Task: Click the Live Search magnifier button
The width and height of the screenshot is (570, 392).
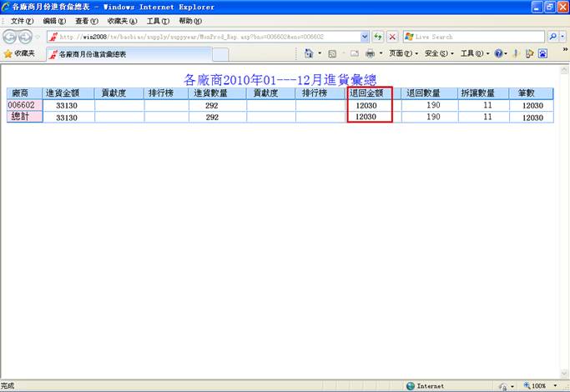Action: 553,37
